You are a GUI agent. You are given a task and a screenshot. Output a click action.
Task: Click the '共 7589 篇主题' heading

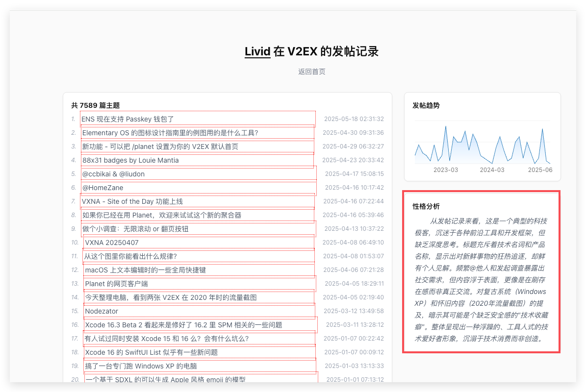pos(96,106)
